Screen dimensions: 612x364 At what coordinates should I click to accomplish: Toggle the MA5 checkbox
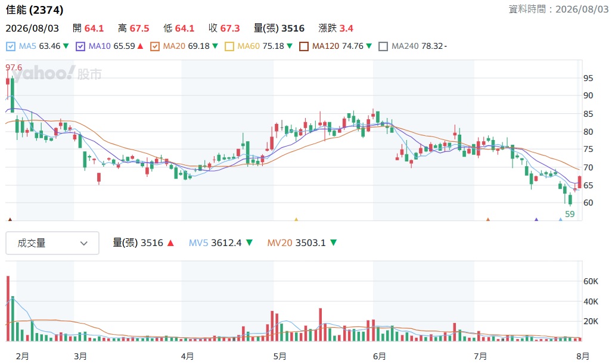pyautogui.click(x=11, y=46)
